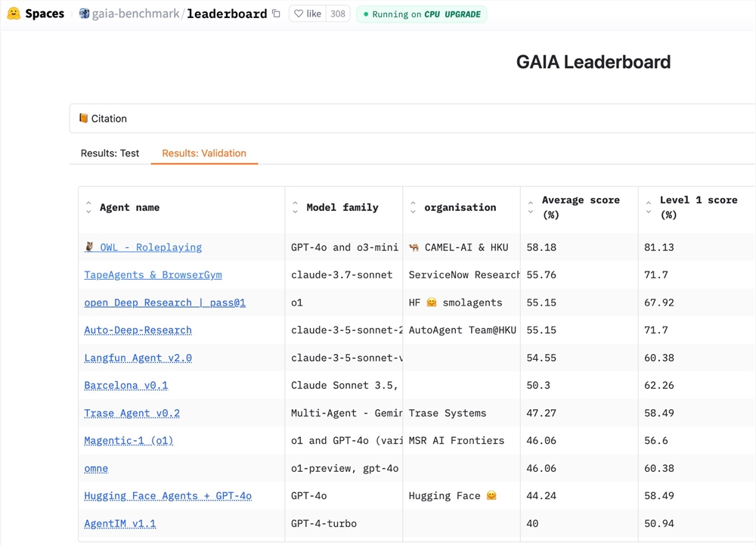Image resolution: width=756 pixels, height=546 pixels.
Task: Click the Agent name column header text
Action: pos(130,207)
